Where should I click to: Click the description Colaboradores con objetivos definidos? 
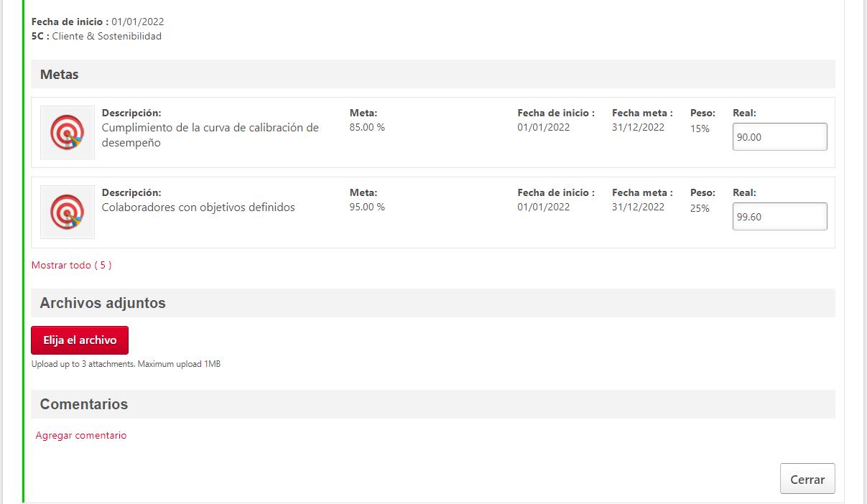point(198,207)
